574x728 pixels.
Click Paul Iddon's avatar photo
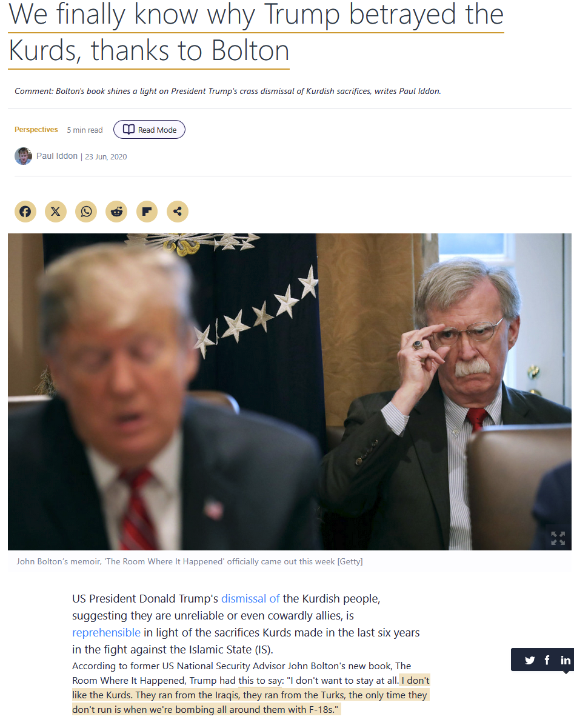(23, 156)
